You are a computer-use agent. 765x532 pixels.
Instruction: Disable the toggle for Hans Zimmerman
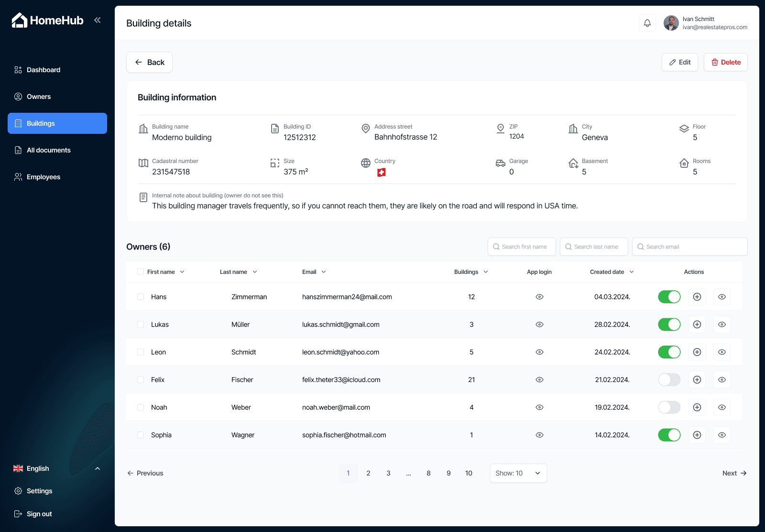[669, 297]
